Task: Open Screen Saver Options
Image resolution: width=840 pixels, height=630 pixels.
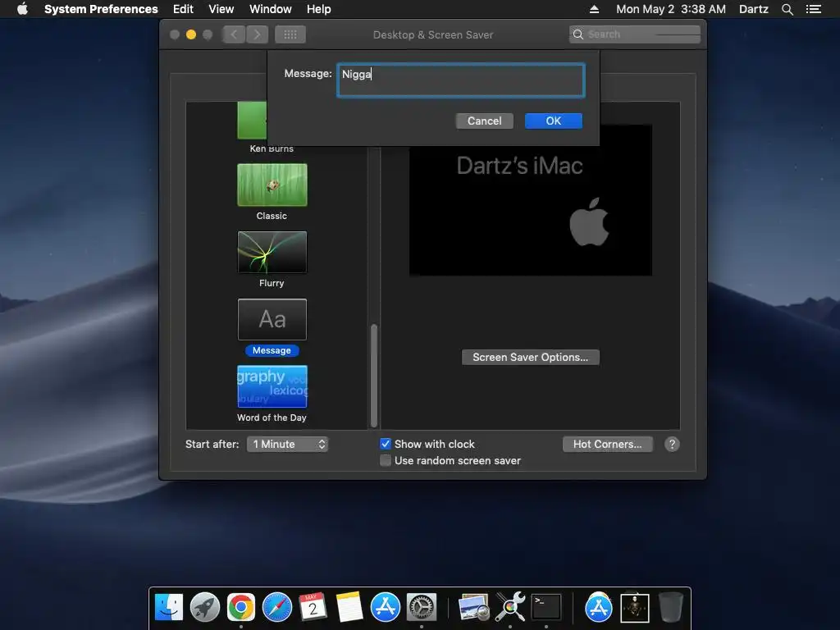Action: tap(531, 358)
